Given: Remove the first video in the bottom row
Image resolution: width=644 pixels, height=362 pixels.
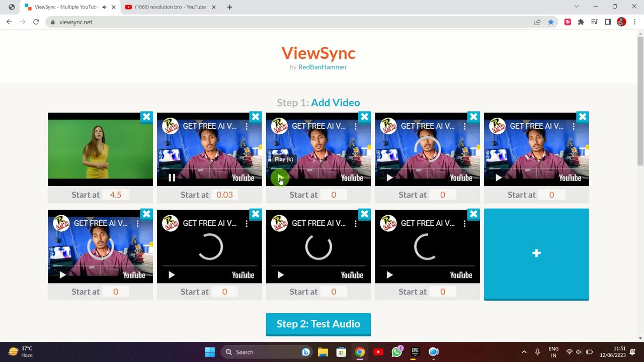Looking at the screenshot, I should (x=146, y=214).
